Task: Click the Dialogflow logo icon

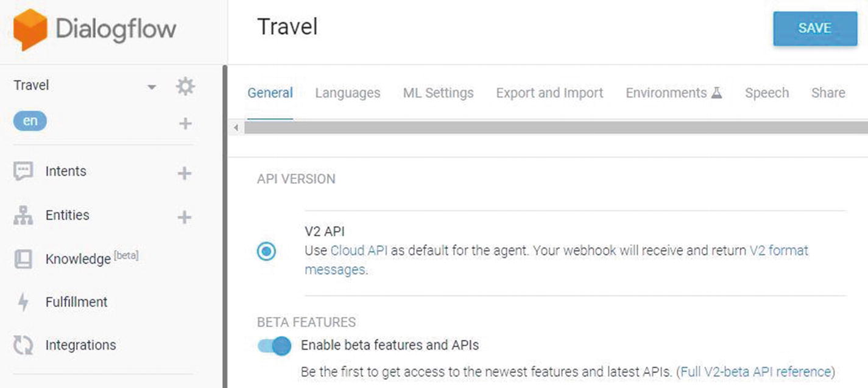Action: coord(30,29)
